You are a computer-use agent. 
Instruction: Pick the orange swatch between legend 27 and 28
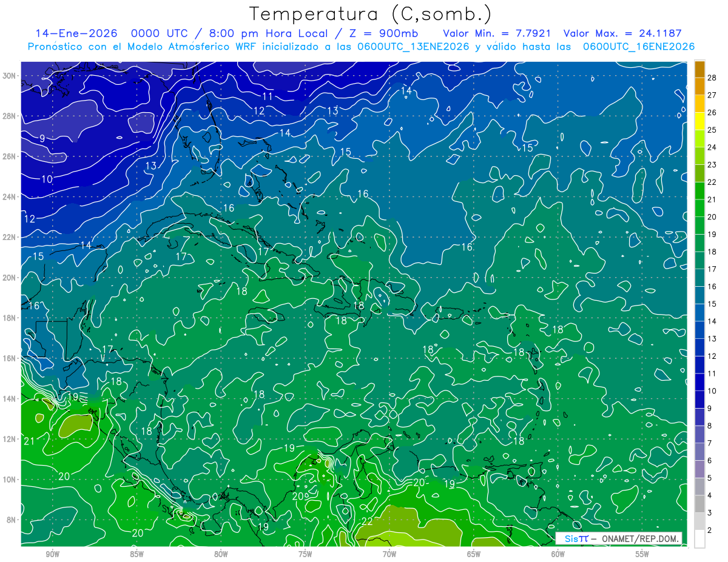click(699, 86)
